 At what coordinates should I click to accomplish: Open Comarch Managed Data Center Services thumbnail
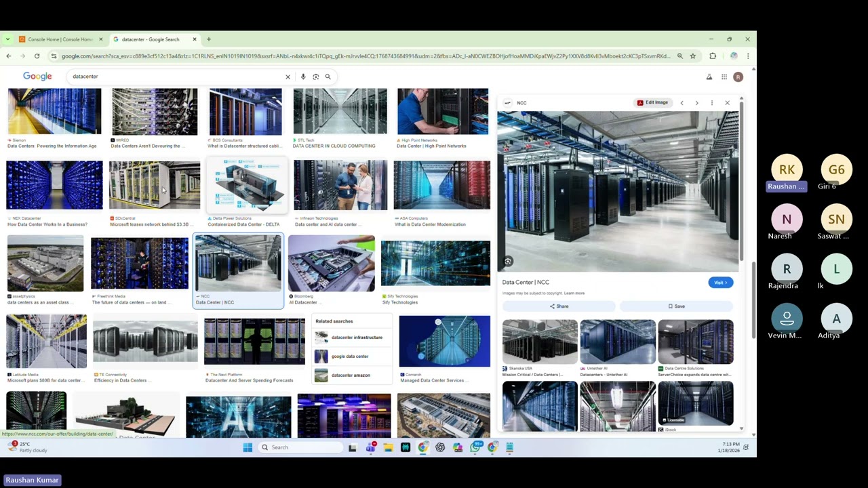click(444, 342)
